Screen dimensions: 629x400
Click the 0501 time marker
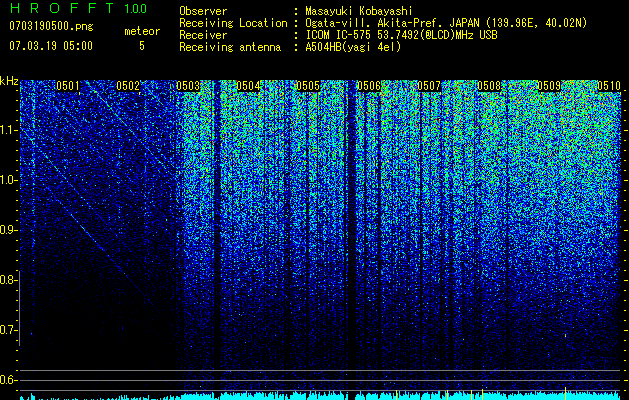point(68,86)
